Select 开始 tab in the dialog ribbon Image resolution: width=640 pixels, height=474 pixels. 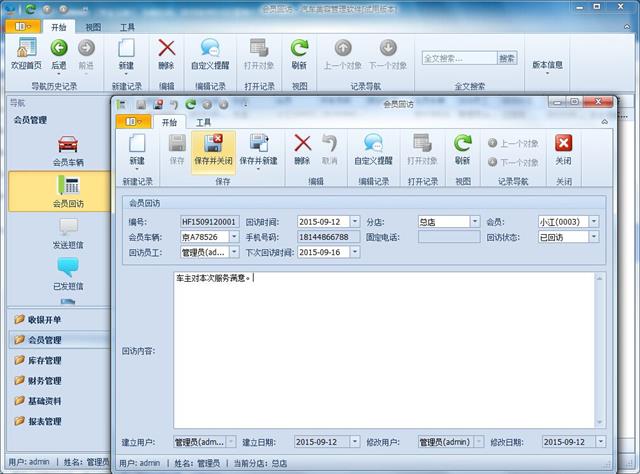[169, 122]
